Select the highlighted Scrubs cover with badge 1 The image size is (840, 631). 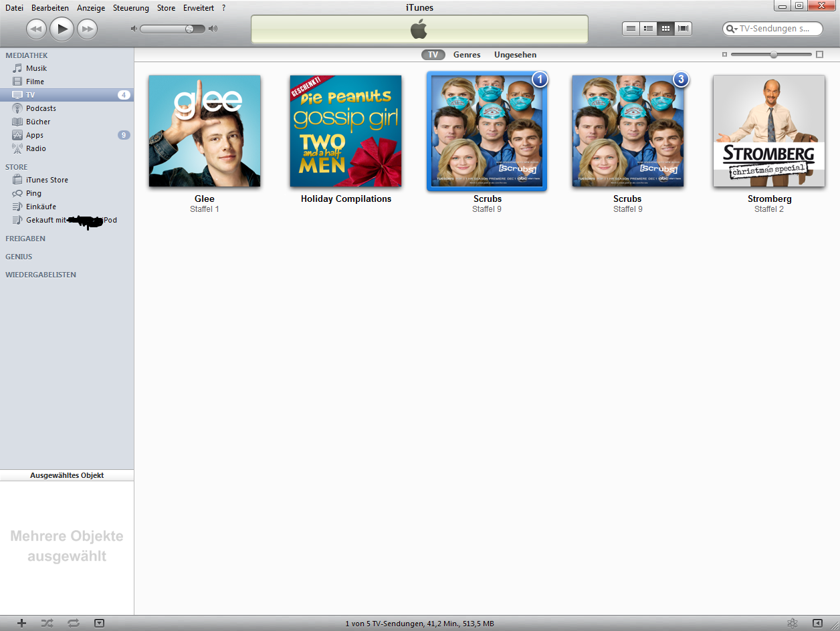pyautogui.click(x=487, y=131)
